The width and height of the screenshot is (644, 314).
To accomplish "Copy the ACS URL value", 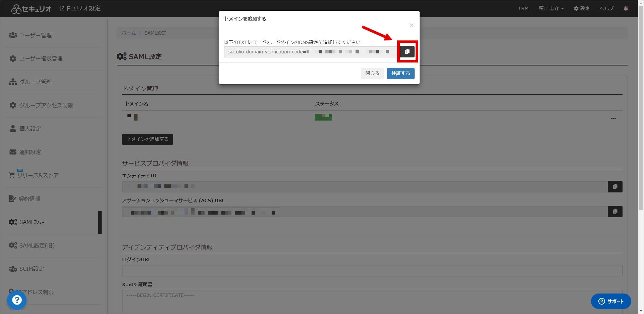I will click(x=615, y=212).
